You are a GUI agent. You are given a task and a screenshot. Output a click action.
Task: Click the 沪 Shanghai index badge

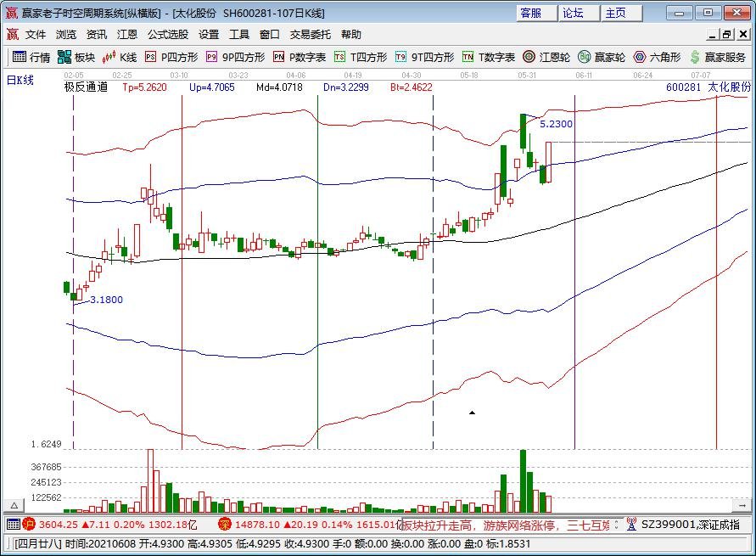coord(29,525)
